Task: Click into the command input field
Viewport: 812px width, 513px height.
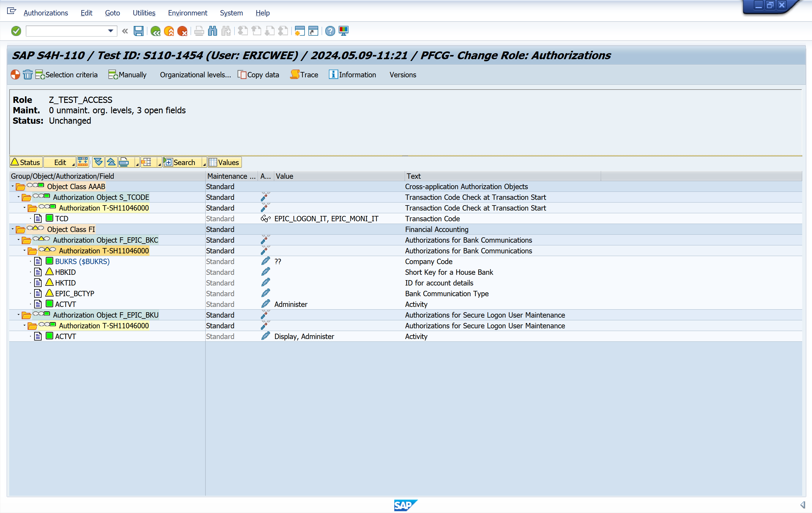Action: [66, 31]
